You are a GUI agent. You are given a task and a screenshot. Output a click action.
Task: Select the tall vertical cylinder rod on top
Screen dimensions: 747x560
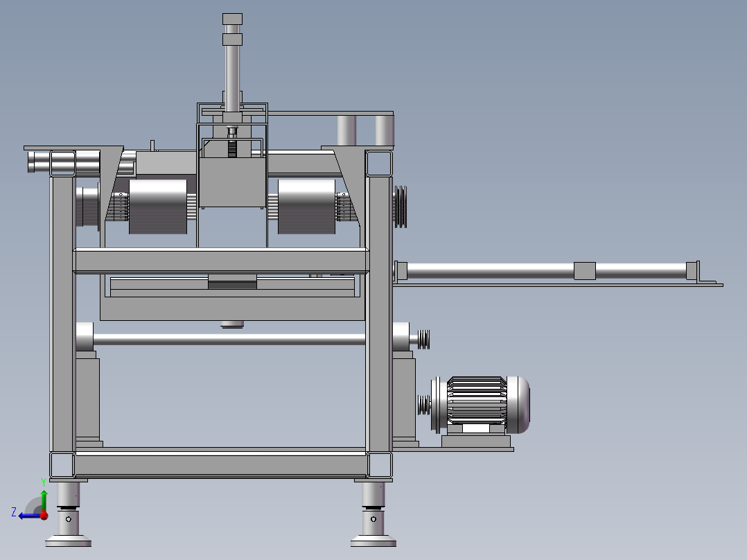232,79
